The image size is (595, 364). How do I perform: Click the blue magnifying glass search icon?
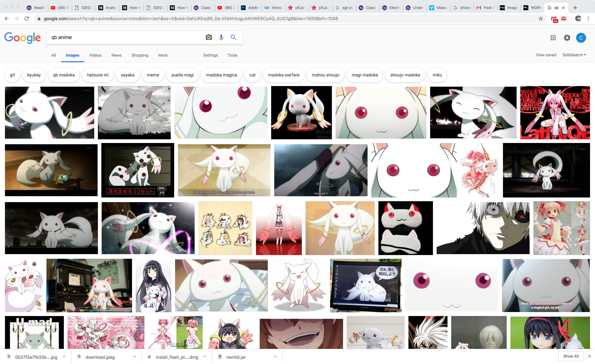click(x=233, y=37)
